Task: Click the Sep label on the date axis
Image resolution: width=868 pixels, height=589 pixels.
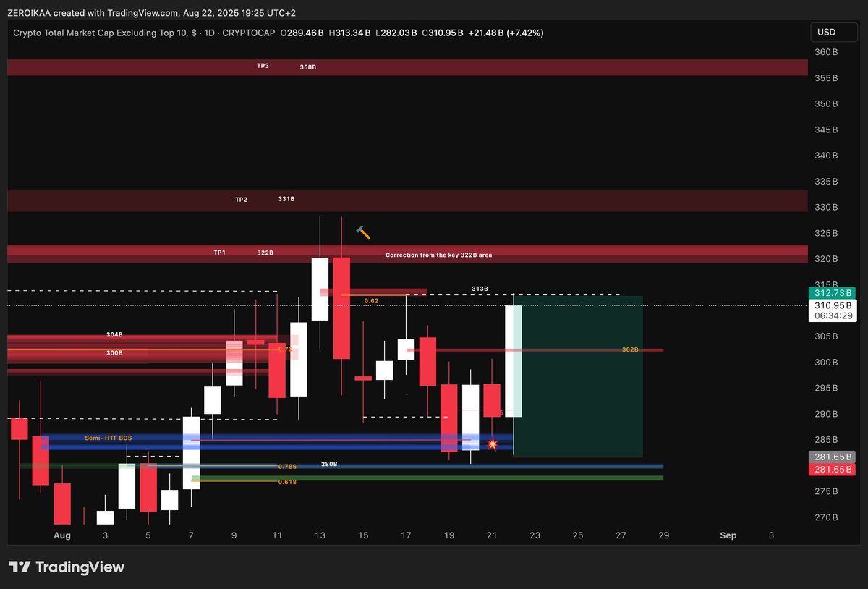Action: pos(729,535)
